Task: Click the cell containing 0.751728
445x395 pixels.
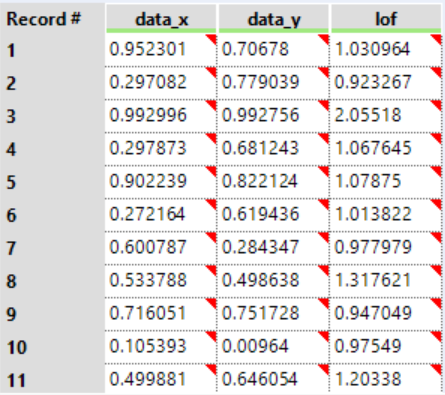Action: [x=273, y=314]
